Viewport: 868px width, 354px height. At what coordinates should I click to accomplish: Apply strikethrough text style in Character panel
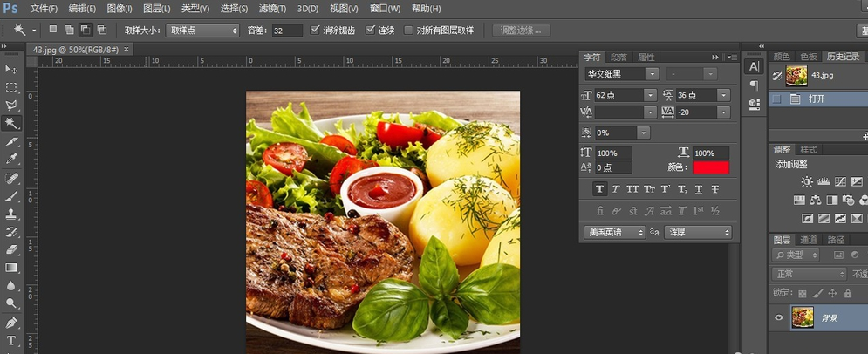coord(715,188)
